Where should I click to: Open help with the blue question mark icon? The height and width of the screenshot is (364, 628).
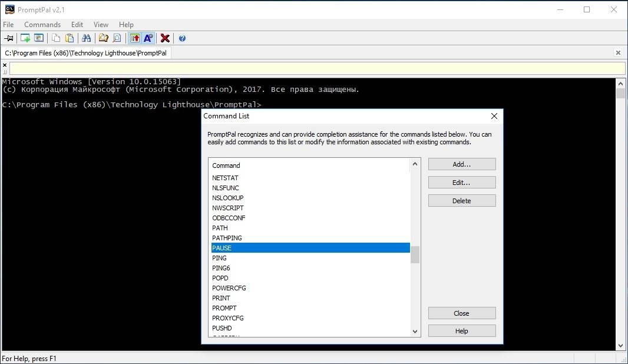pos(182,38)
